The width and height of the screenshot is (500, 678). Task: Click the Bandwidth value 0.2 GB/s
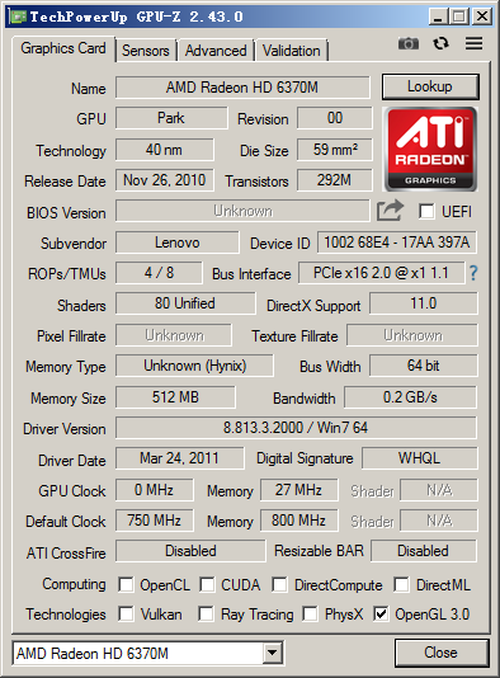point(410,397)
